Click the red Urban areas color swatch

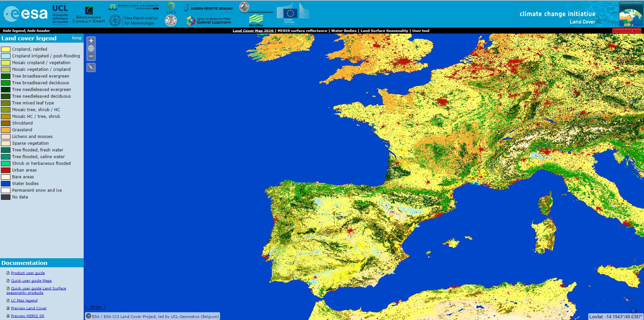tap(6, 170)
